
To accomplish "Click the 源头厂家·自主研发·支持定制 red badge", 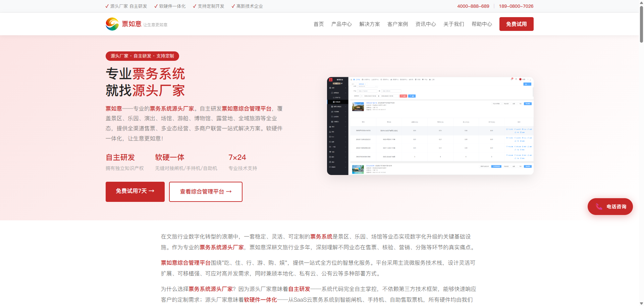I will pos(142,56).
